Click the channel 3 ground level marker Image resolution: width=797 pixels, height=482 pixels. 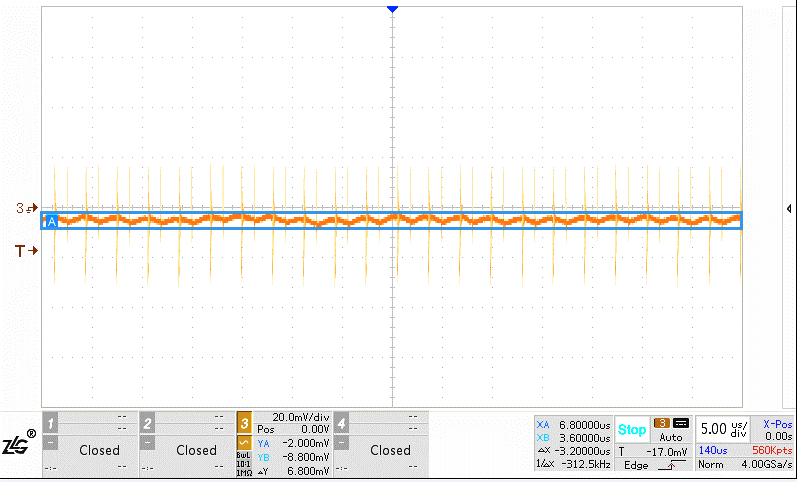point(27,208)
